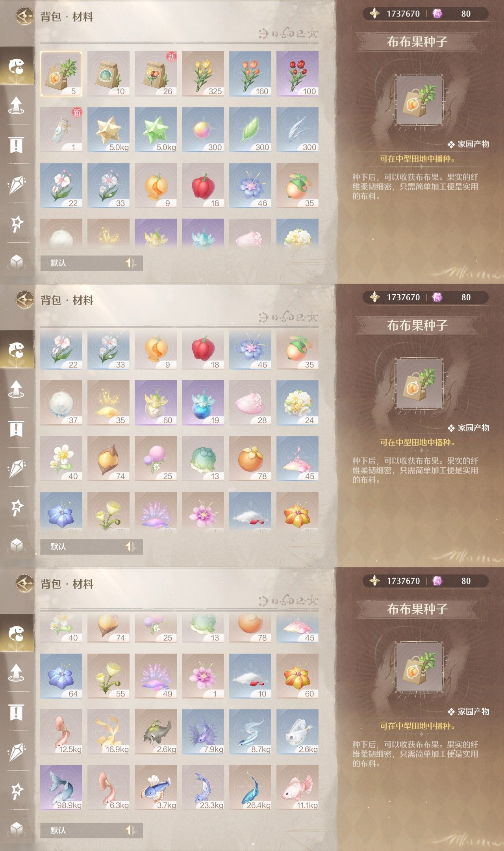Select the orange tulips stack of 160
The image size is (504, 851).
pyautogui.click(x=250, y=74)
